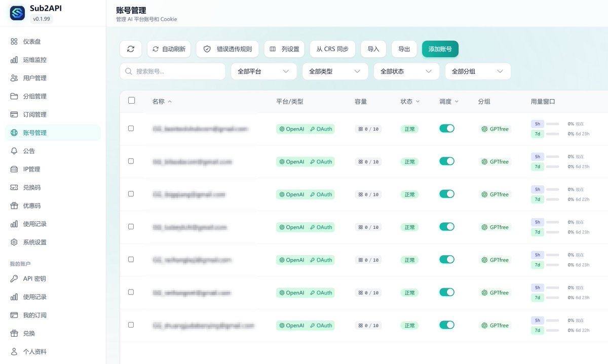
Task: Click the 分组管理 folder icon
Action: pos(14,96)
